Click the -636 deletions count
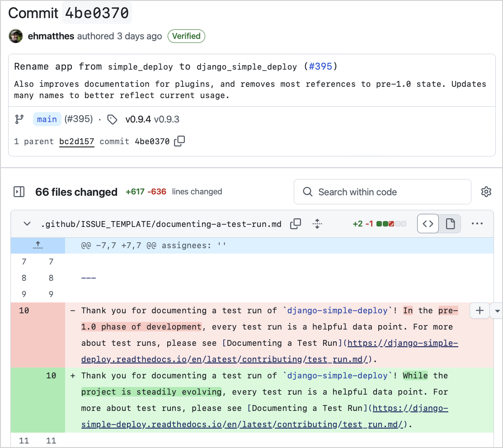503x448 pixels. (x=157, y=192)
